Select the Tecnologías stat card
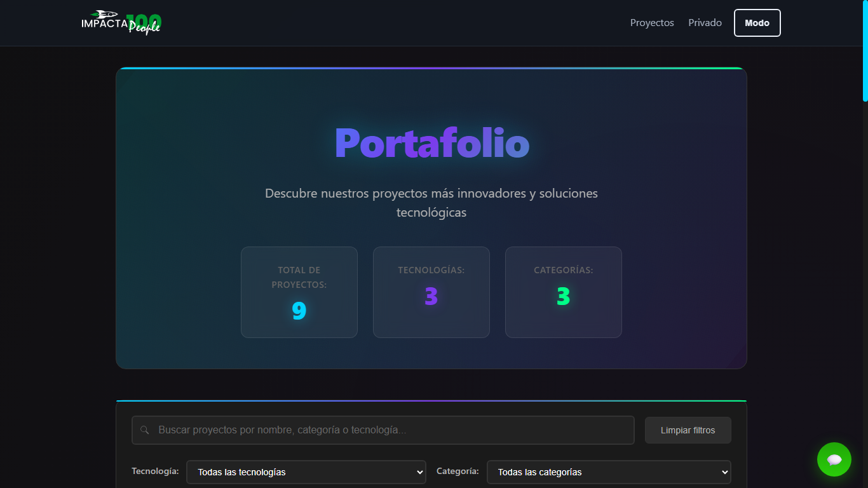 (431, 292)
